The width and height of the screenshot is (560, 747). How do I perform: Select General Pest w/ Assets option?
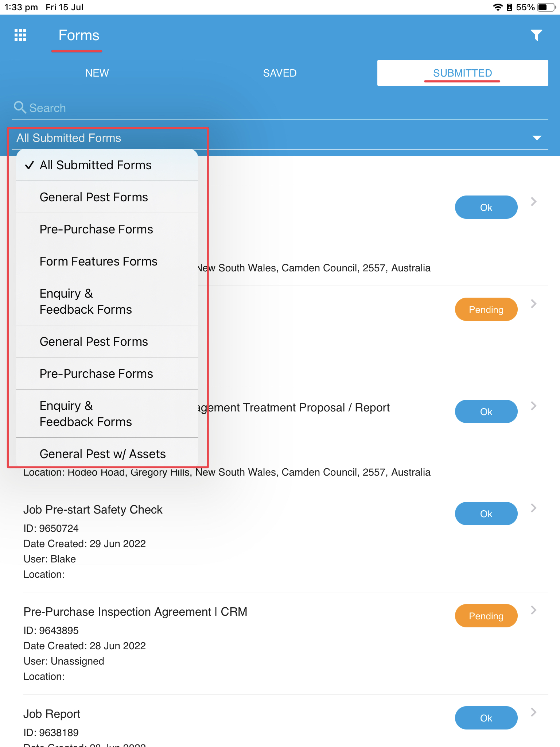click(x=102, y=453)
